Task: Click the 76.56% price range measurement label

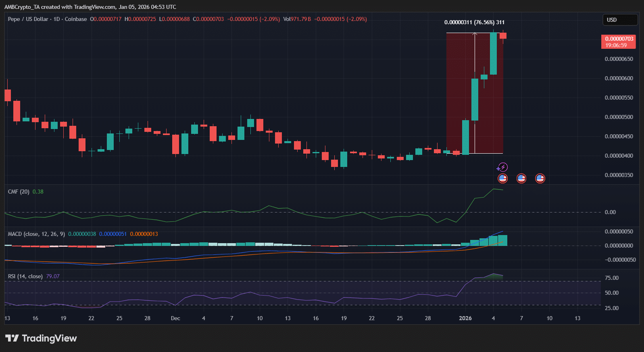Action: tap(474, 22)
